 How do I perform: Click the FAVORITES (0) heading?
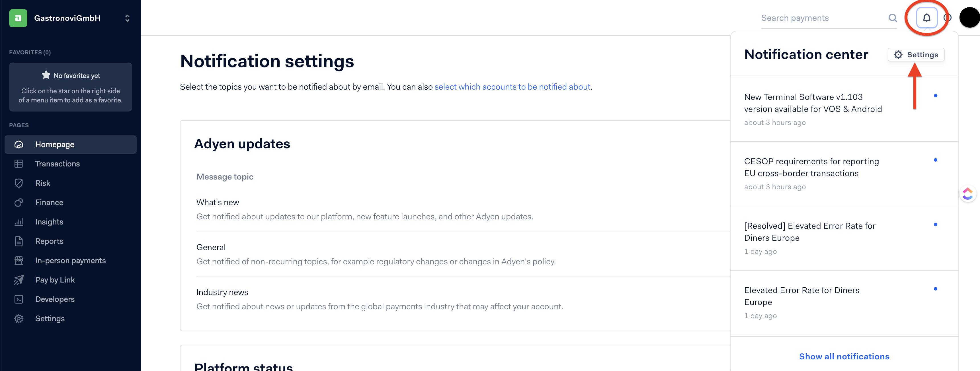point(30,52)
